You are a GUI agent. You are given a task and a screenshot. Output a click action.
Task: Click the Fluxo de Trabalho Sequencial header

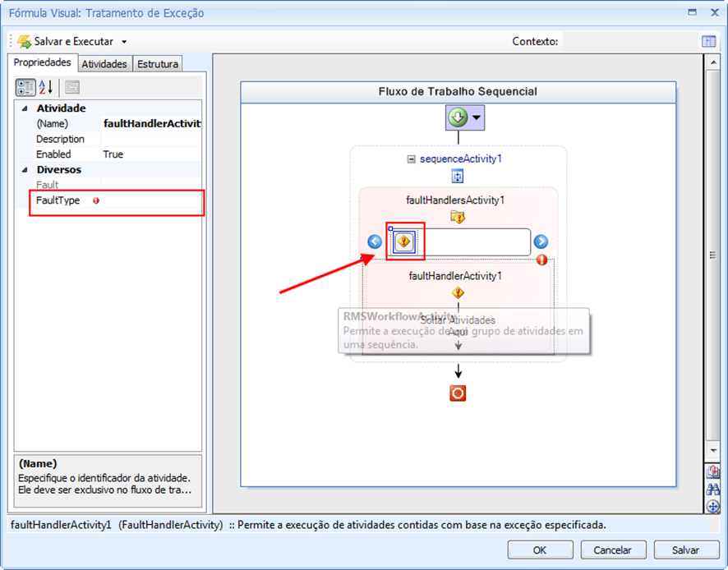[458, 91]
